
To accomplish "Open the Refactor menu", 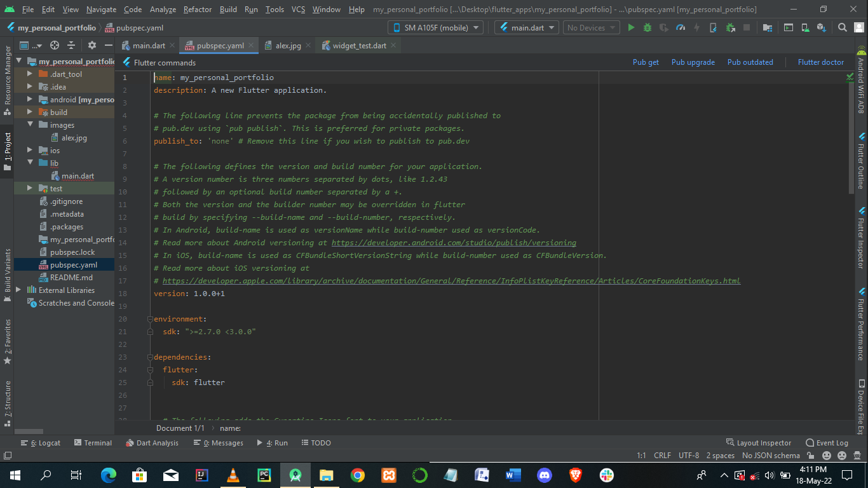I will click(x=198, y=10).
